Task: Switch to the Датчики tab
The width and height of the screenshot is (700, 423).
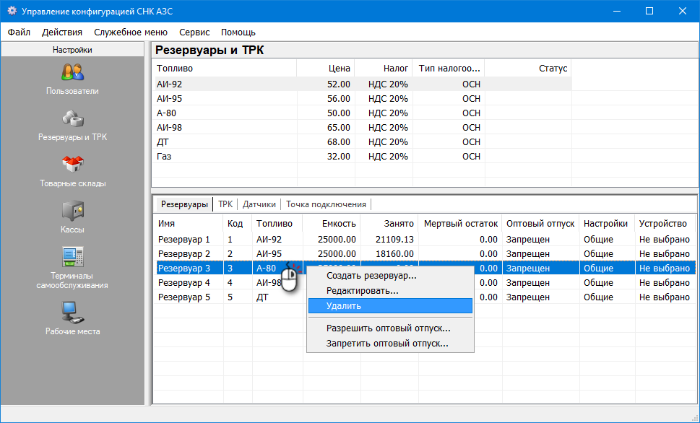Action: pyautogui.click(x=259, y=203)
